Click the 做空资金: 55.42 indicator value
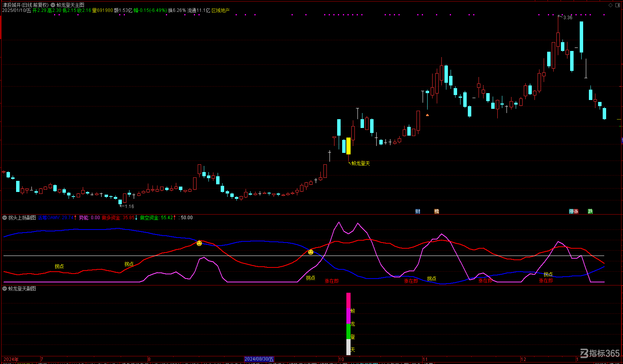The height and width of the screenshot is (364, 623). pos(157,218)
